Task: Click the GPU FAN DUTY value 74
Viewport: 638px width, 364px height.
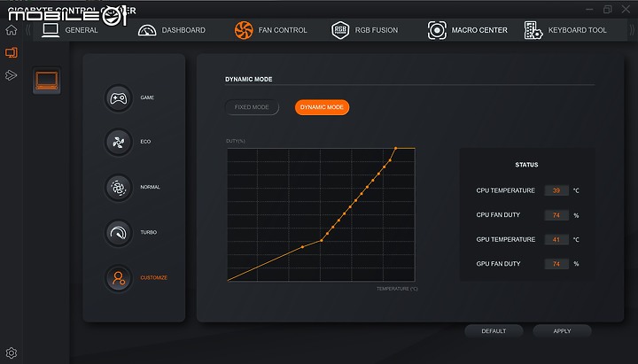Action: pyautogui.click(x=556, y=264)
